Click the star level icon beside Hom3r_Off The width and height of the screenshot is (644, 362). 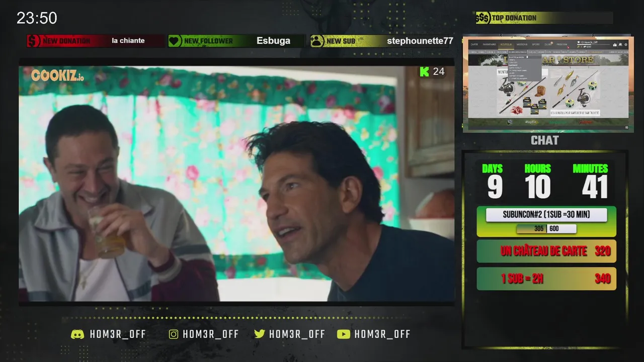tap(579, 42)
